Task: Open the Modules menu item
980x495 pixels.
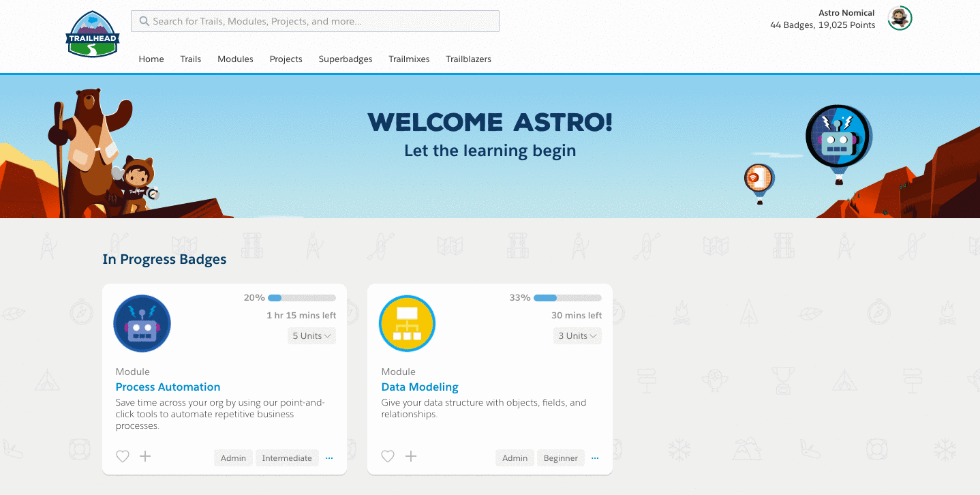Action: pyautogui.click(x=235, y=59)
